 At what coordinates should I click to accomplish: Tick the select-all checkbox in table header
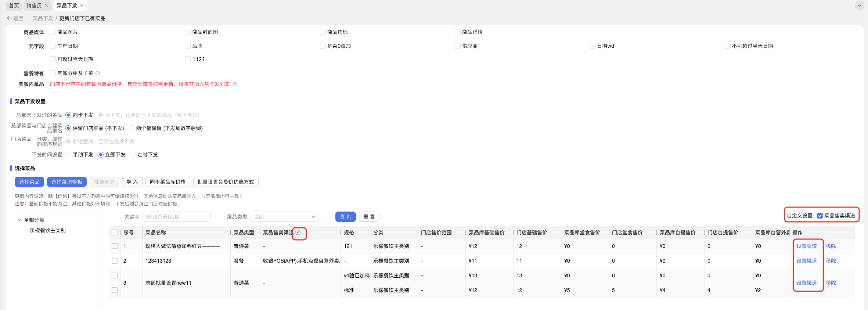115,232
